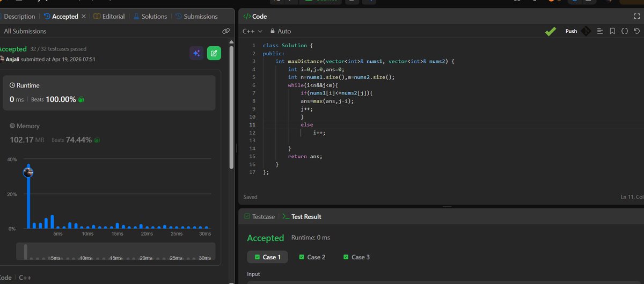The width and height of the screenshot is (644, 284).
Task: Go to the Solutions tab
Action: click(150, 17)
